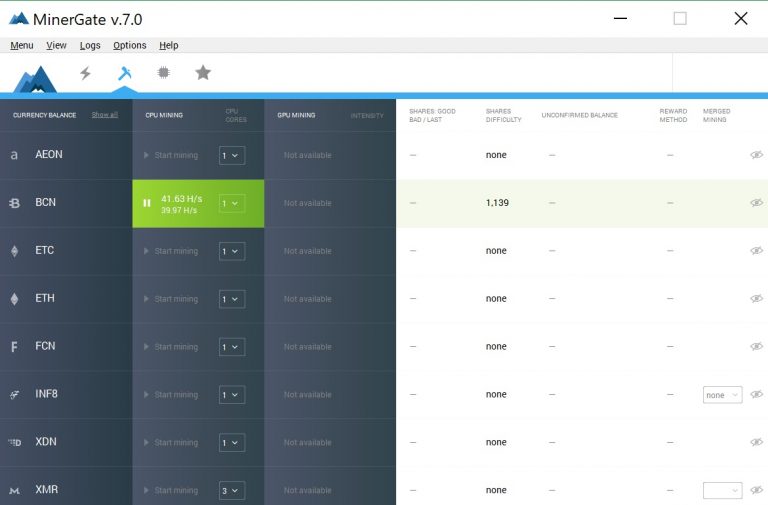The image size is (768, 505).
Task: Click the Shares Difficulty column header
Action: click(504, 115)
